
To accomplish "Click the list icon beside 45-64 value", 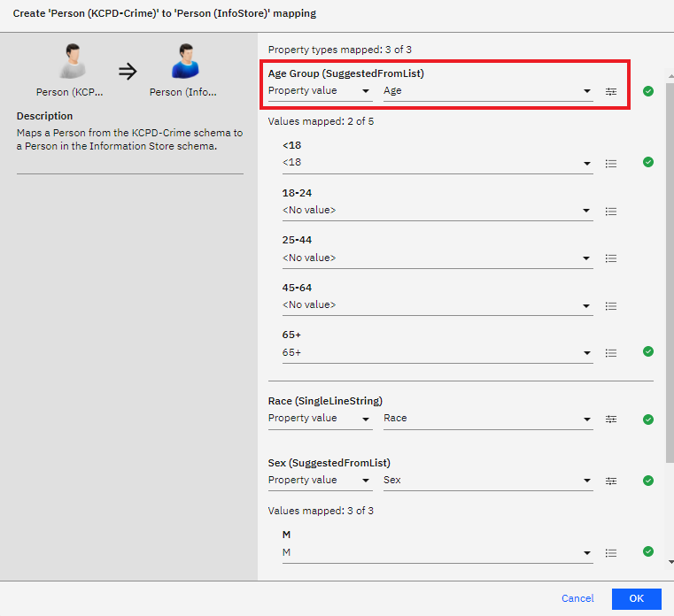I will (x=611, y=306).
